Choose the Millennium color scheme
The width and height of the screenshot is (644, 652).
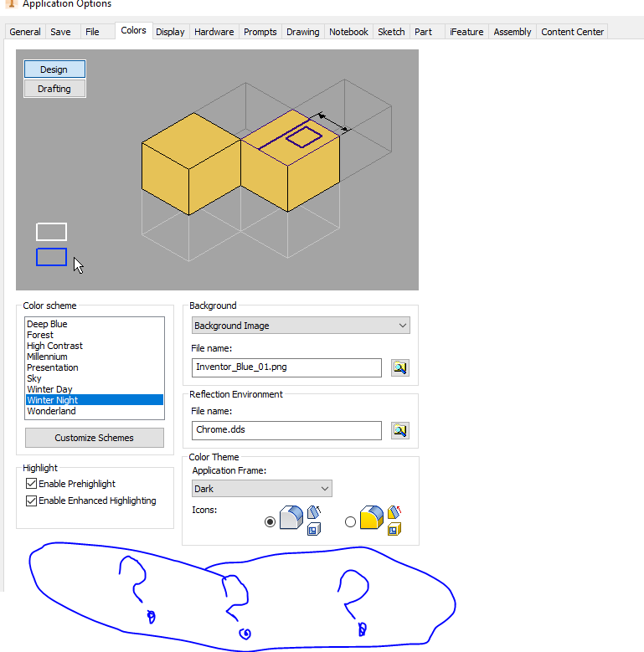click(x=95, y=357)
